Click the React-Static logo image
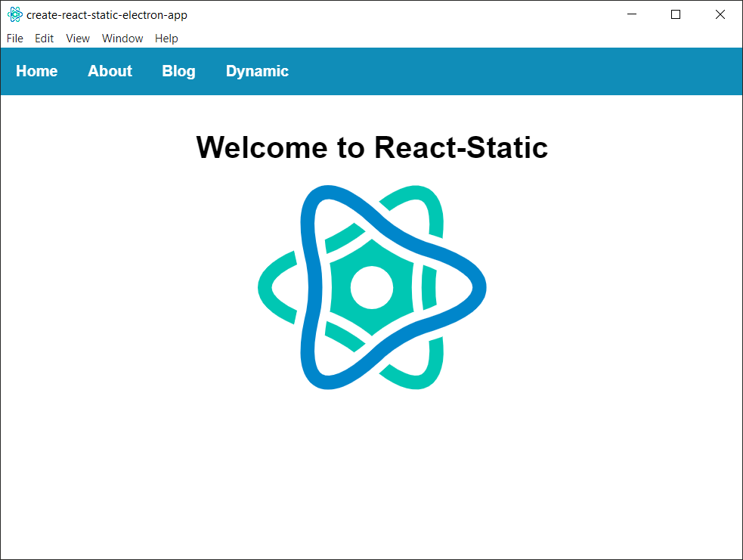This screenshot has width=743, height=560. click(x=372, y=287)
